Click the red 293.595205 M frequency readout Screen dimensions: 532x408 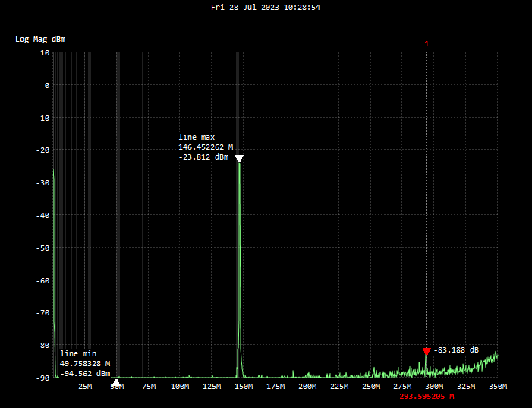[427, 397]
